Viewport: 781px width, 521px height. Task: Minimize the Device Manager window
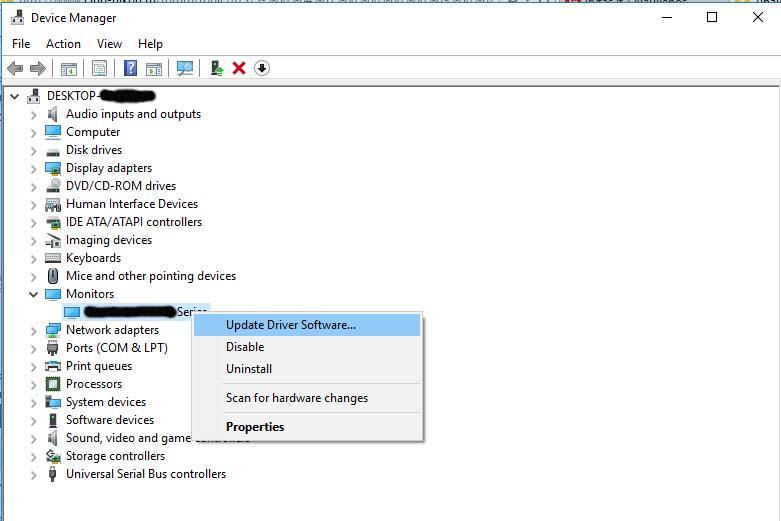click(x=667, y=17)
